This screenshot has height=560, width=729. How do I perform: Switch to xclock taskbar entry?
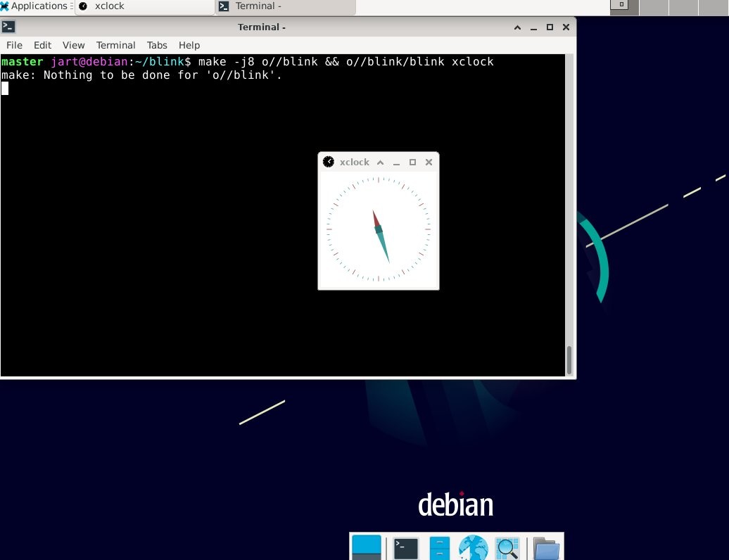tap(145, 6)
